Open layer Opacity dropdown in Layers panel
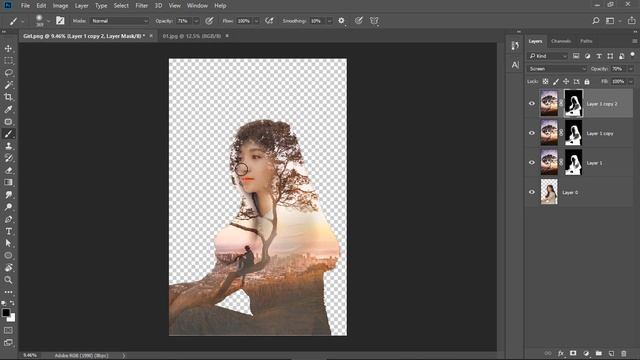 click(631, 69)
